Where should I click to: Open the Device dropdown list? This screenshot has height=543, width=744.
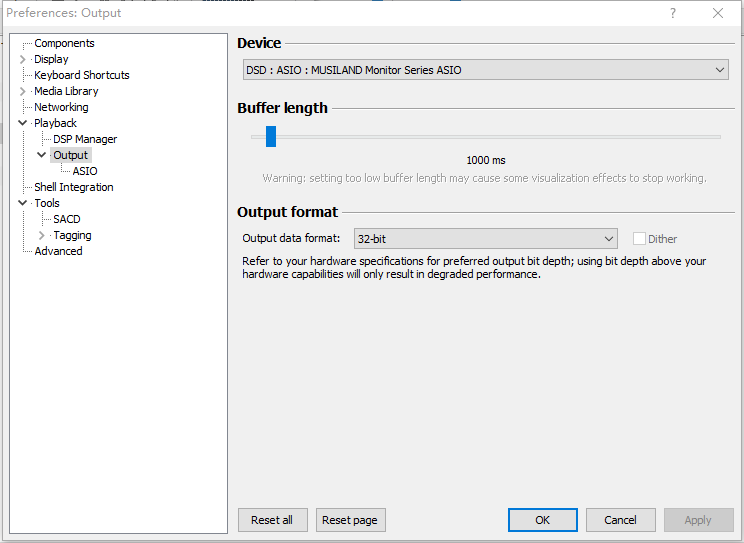tap(486, 70)
